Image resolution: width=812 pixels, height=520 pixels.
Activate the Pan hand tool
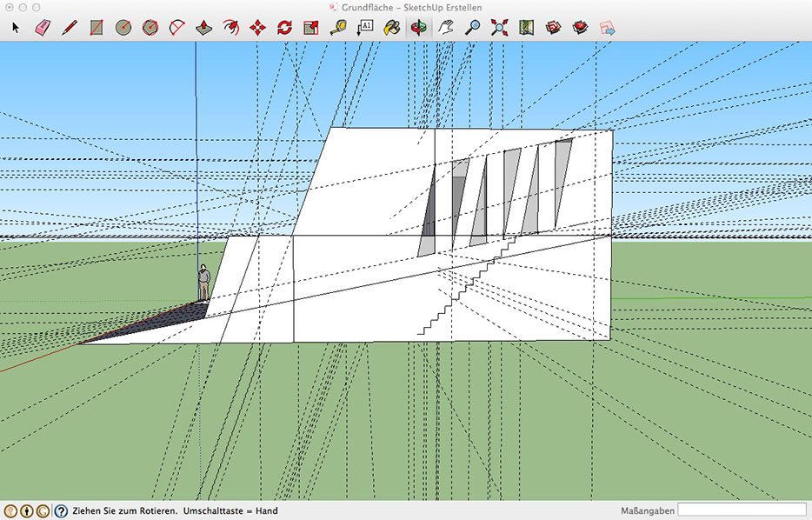click(x=445, y=27)
